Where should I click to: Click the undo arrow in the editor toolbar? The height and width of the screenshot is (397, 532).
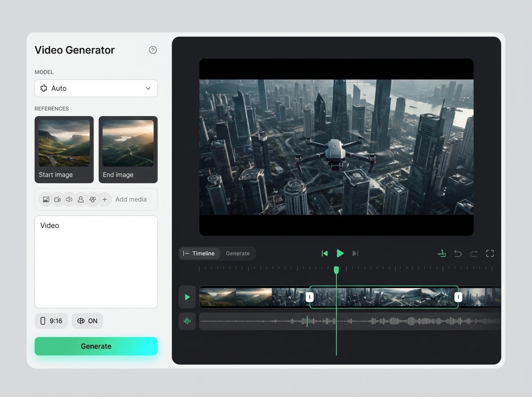click(458, 253)
